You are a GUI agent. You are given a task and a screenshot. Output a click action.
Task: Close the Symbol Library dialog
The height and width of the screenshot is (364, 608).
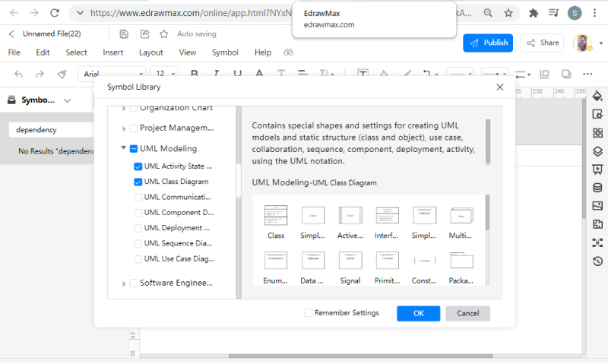click(x=500, y=87)
